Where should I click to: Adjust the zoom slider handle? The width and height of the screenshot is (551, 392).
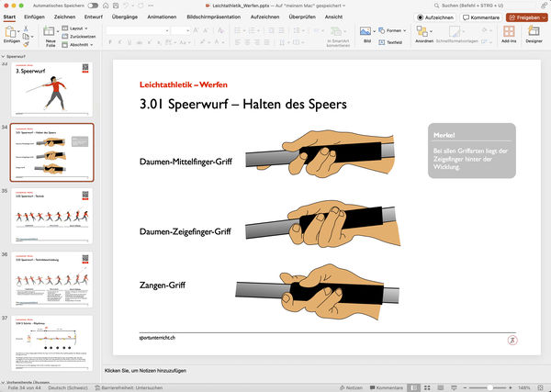[489, 387]
